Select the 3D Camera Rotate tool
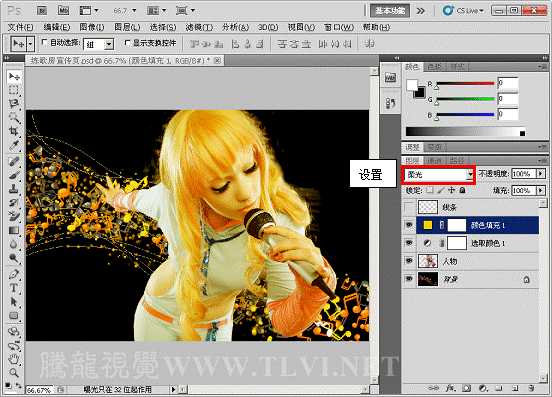552x397 pixels. pos(14,345)
